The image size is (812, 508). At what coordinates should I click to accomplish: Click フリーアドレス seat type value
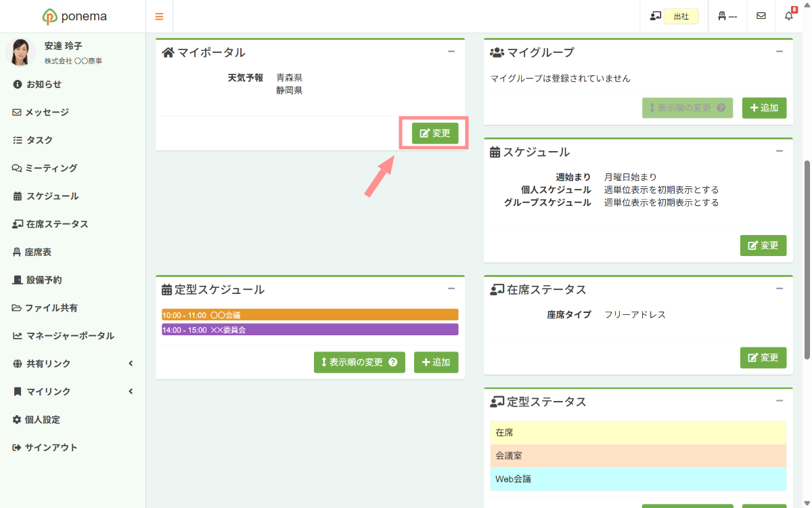coord(635,315)
